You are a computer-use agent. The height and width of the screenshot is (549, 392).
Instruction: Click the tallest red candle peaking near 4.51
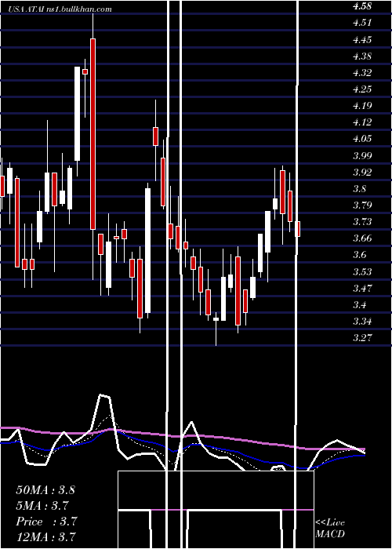(x=93, y=134)
